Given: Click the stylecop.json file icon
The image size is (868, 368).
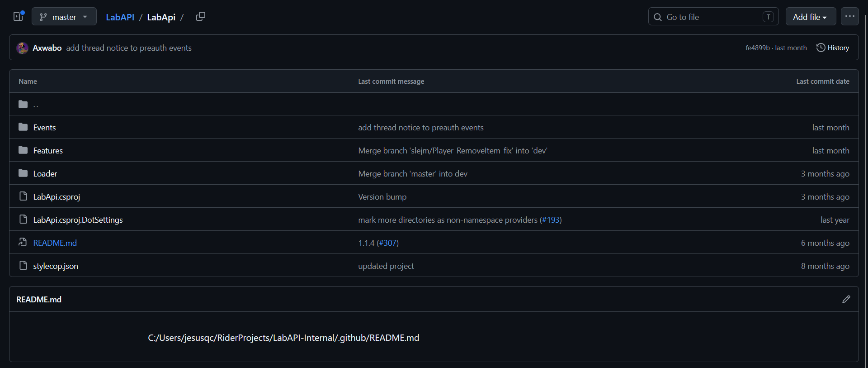Looking at the screenshot, I should [24, 265].
